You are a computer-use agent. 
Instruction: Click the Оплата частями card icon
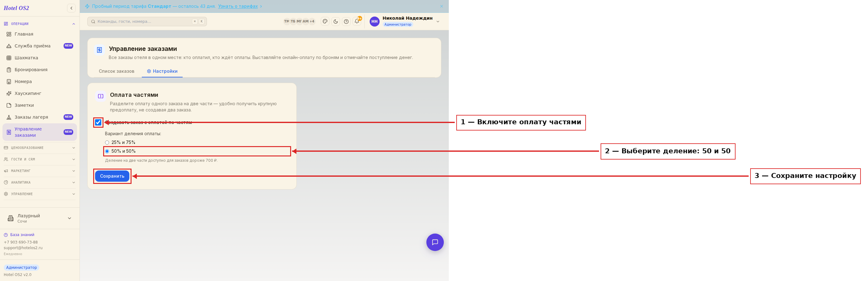pyautogui.click(x=100, y=96)
